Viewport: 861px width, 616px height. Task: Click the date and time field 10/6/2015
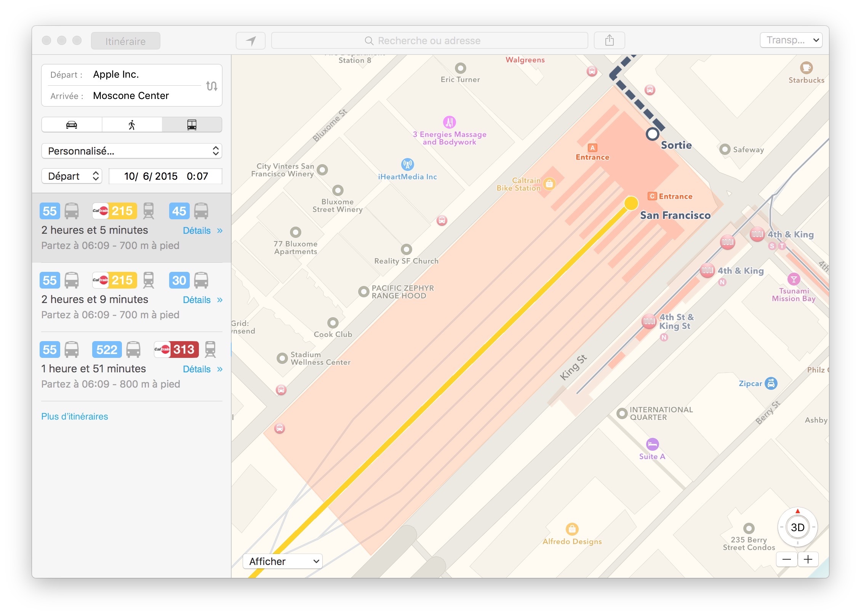coord(165,176)
